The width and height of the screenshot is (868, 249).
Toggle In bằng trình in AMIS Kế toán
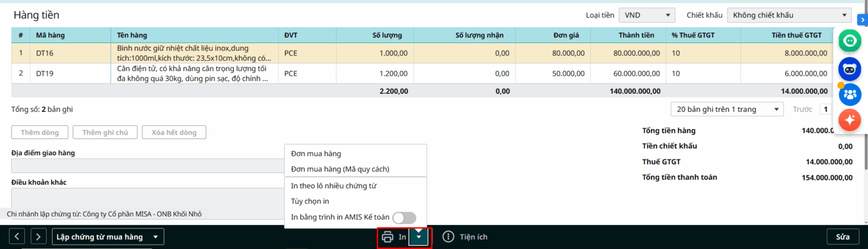(x=404, y=218)
